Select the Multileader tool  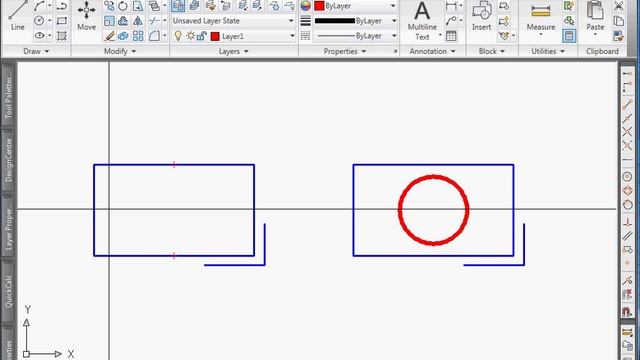coord(451,20)
